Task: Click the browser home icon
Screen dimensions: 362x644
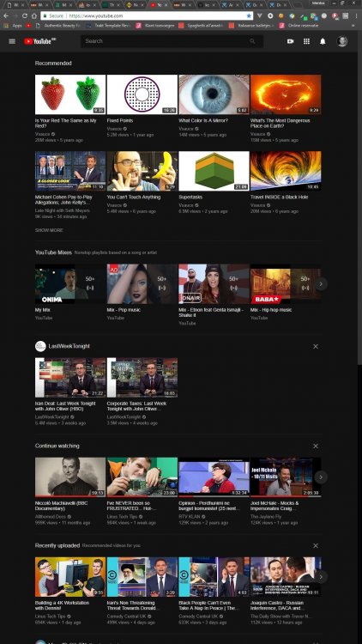Action: 34,15
